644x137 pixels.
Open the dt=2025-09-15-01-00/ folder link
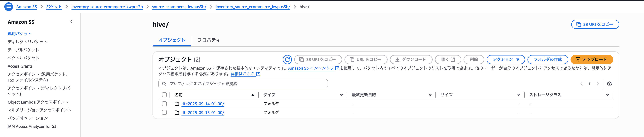click(203, 113)
